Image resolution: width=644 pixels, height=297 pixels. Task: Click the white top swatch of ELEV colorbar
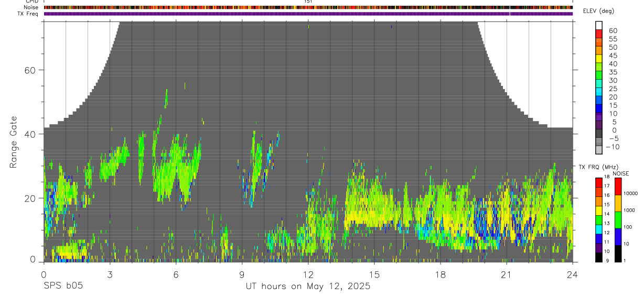pyautogui.click(x=599, y=25)
